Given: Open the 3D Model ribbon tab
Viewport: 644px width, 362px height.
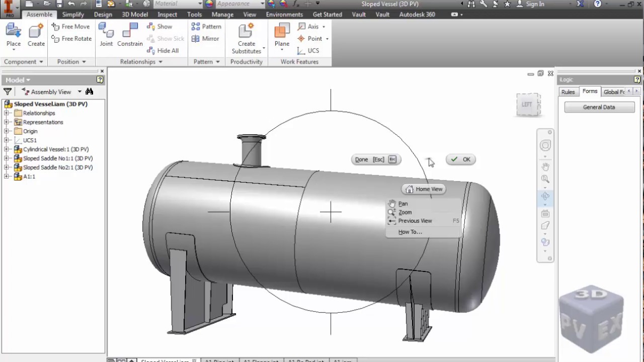Looking at the screenshot, I should pos(135,15).
